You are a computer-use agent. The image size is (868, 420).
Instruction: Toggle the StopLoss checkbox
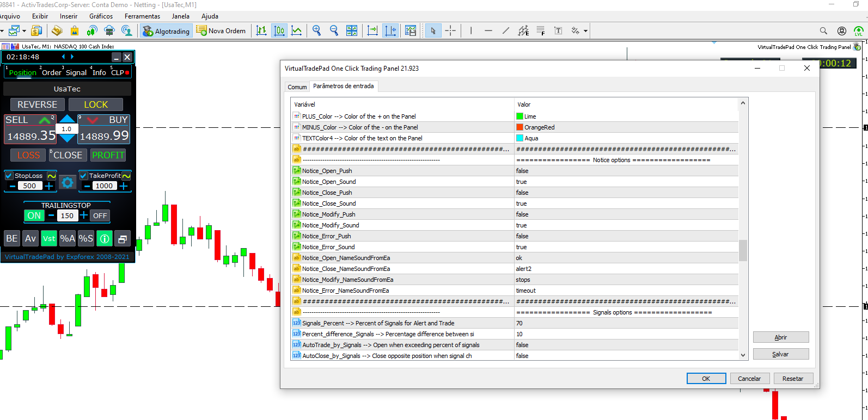pyautogui.click(x=9, y=176)
